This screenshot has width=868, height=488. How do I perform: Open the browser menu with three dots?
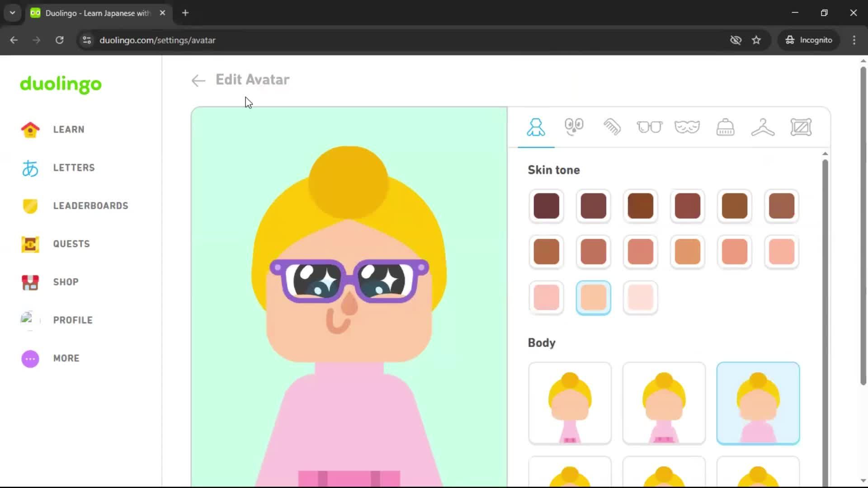coord(854,40)
